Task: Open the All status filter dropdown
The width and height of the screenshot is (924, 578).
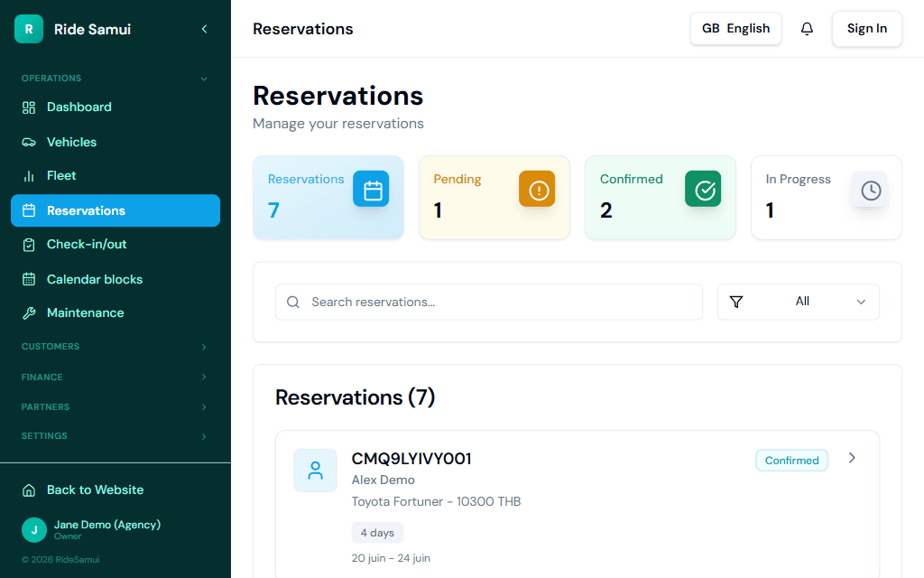Action: tap(799, 302)
